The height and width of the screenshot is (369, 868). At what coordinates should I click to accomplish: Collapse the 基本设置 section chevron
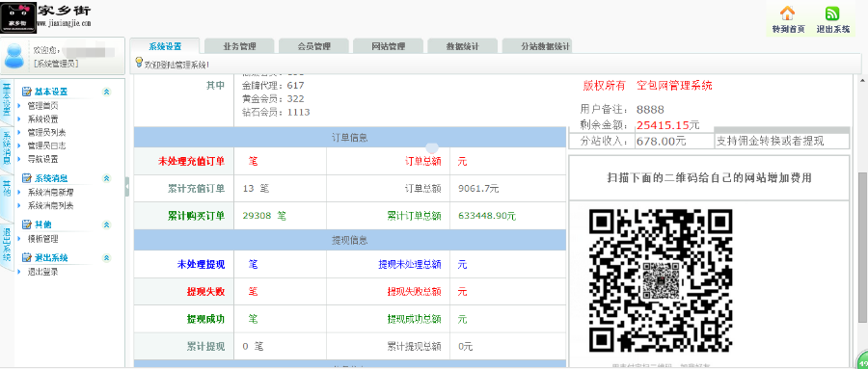pos(106,92)
